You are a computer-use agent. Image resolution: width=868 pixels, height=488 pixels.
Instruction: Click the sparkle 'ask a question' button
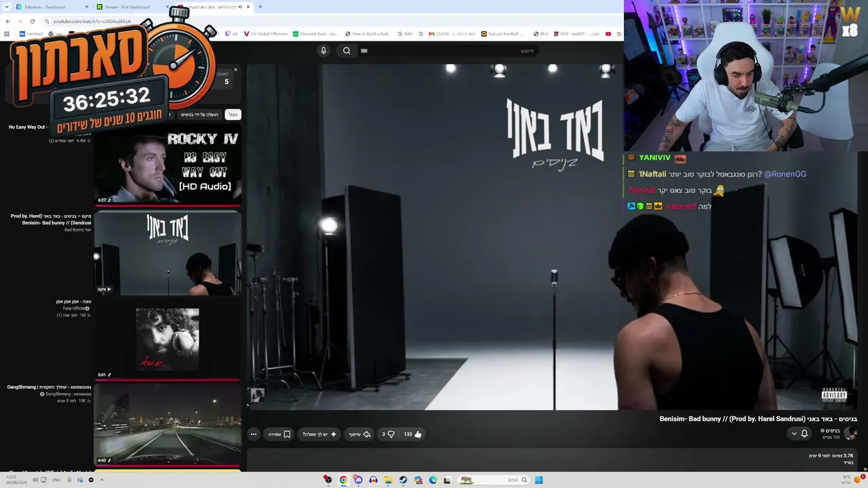319,434
